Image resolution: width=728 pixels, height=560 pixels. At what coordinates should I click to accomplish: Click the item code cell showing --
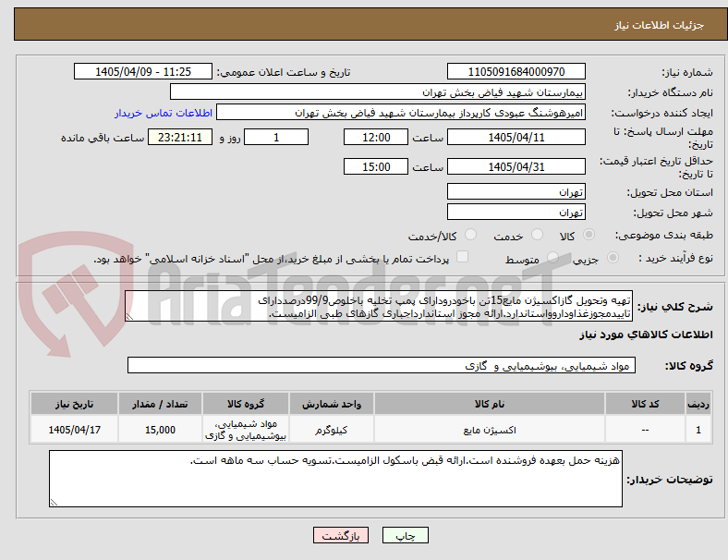point(645,430)
